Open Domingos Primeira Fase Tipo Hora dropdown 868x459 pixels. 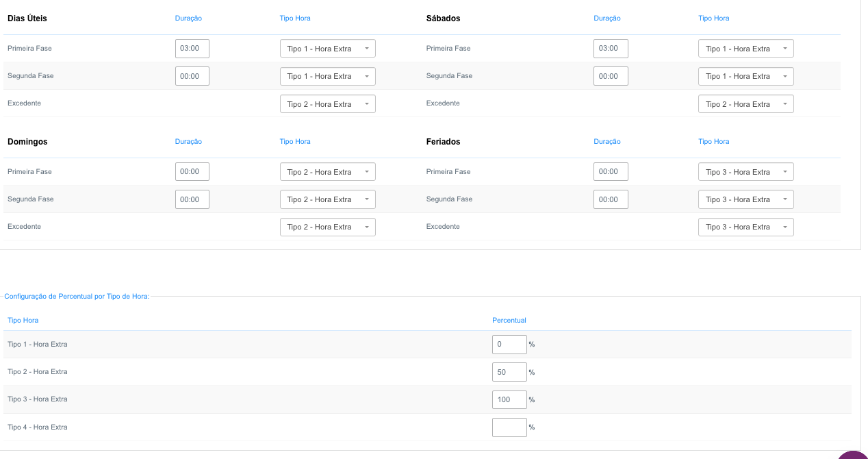327,172
